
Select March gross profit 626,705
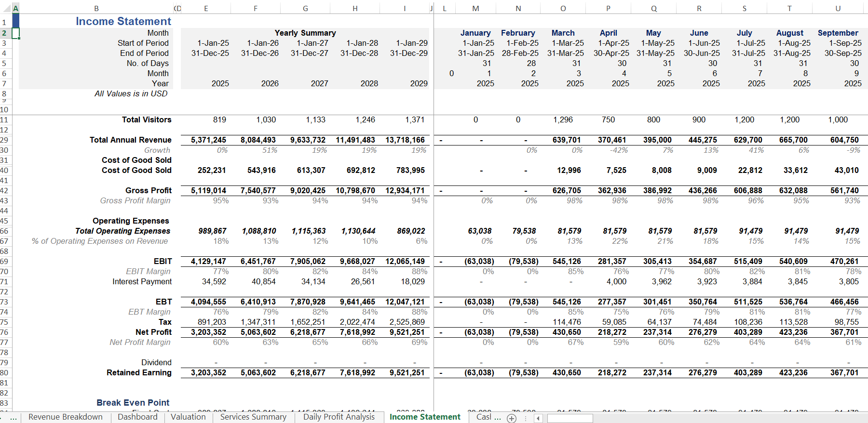(x=567, y=190)
